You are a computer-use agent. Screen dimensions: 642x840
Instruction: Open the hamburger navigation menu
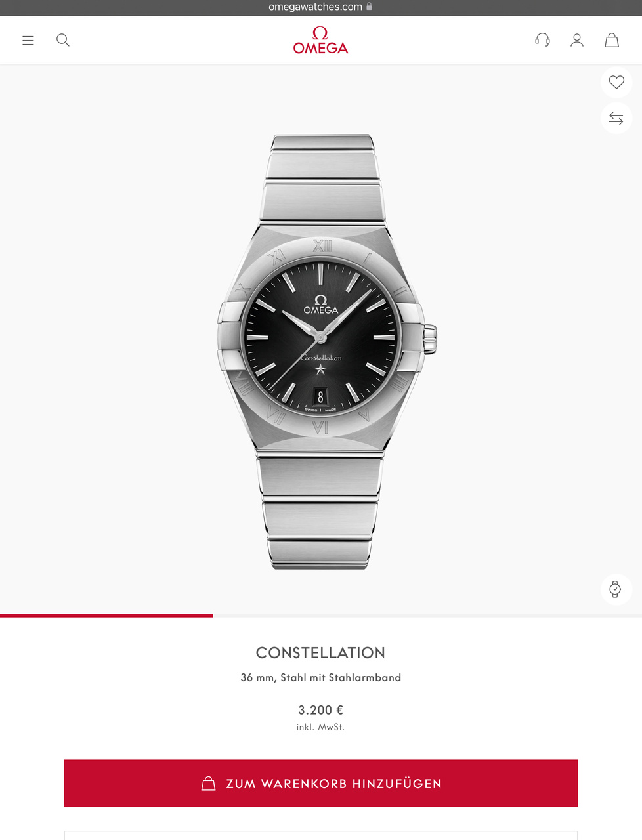click(x=28, y=41)
